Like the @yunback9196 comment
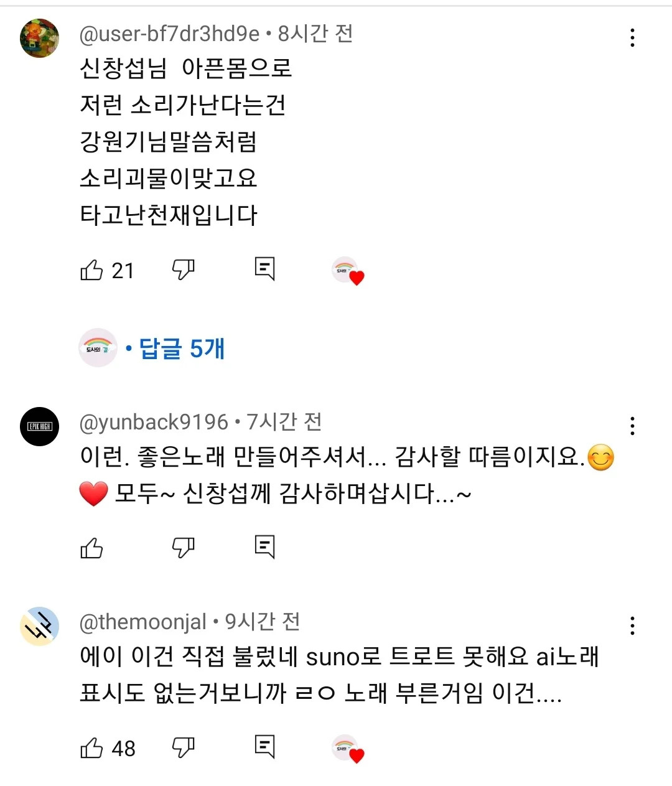This screenshot has height=786, width=672. coord(92,548)
